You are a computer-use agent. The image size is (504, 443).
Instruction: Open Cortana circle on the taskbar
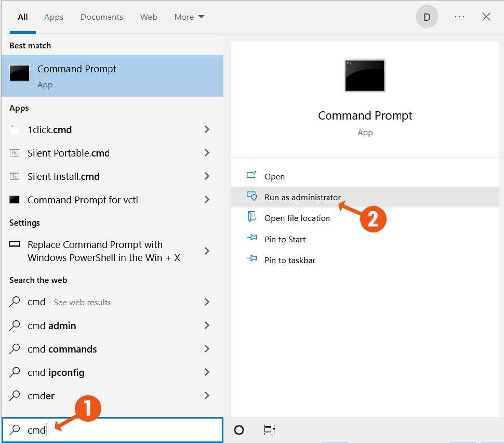(239, 430)
